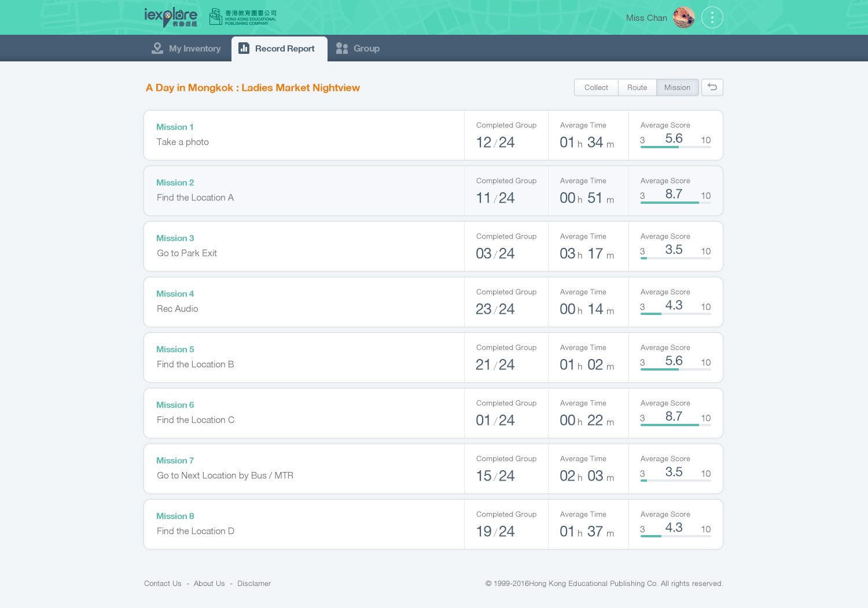Open the Disclamer footer link

(254, 584)
